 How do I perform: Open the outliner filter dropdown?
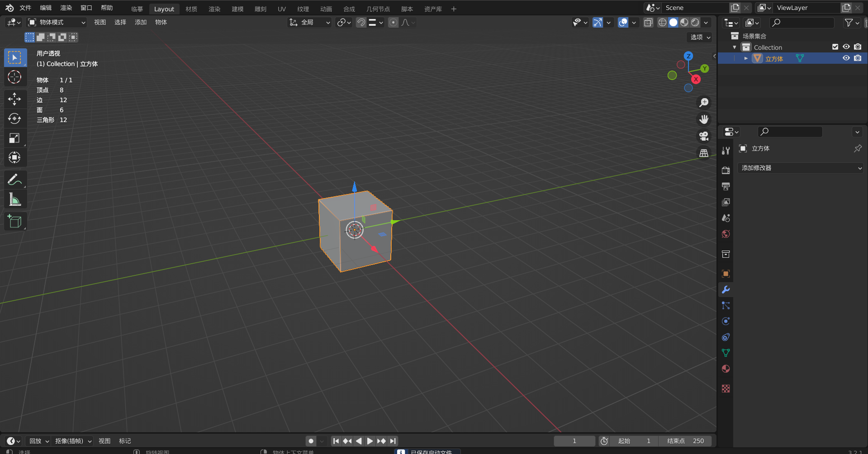(x=852, y=23)
